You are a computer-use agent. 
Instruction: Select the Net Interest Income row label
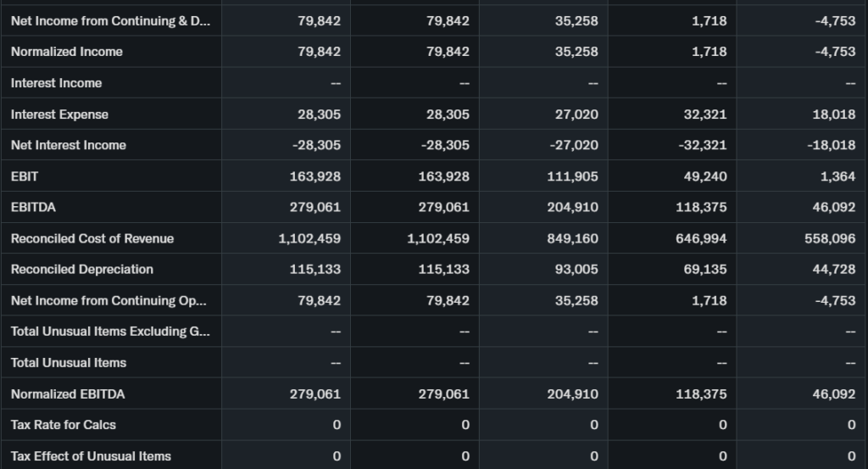[x=69, y=145]
